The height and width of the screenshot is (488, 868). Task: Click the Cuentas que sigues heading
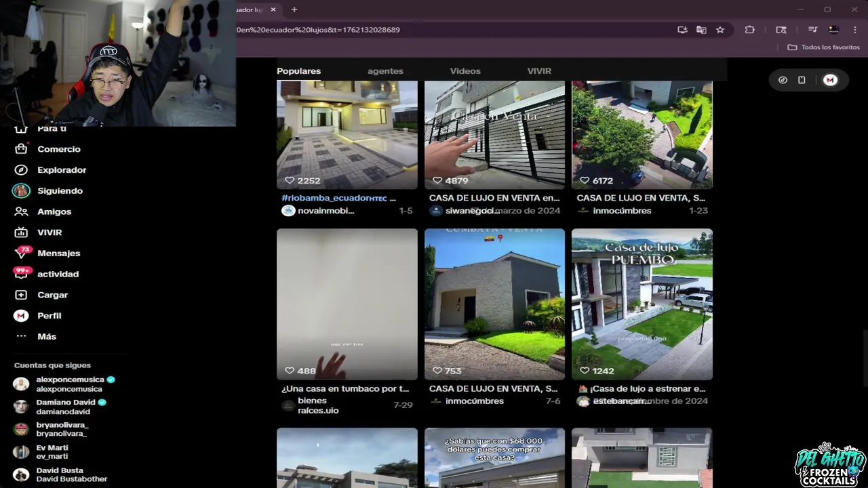(x=52, y=365)
